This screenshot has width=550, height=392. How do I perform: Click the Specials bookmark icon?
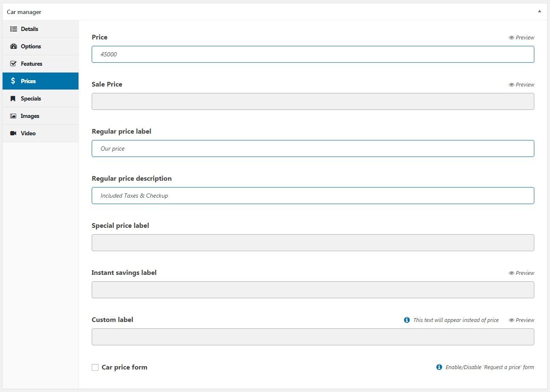click(13, 99)
